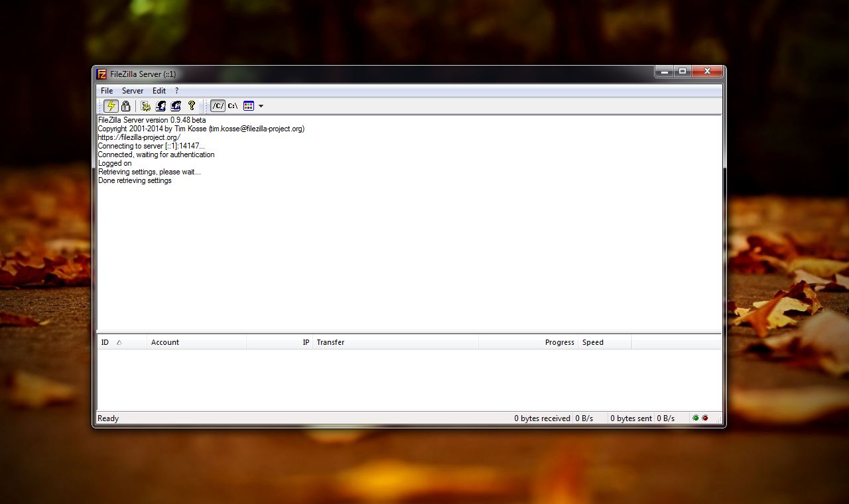The image size is (849, 504).
Task: Expand the dropdown arrow beside grid icon
Action: click(x=261, y=106)
